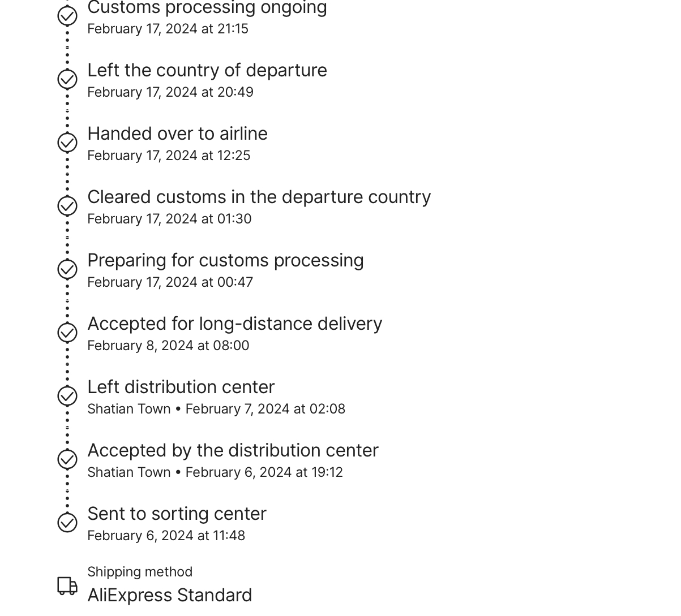Select the AliExpress Standard shipping method text

tap(170, 595)
